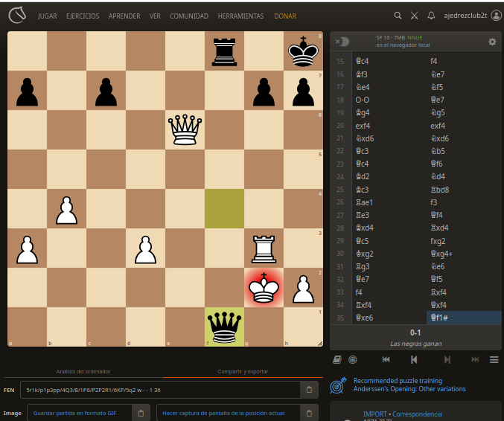The height and width of the screenshot is (421, 504).
Task: Select move 34 Rxf4 by white
Action: 389,305
